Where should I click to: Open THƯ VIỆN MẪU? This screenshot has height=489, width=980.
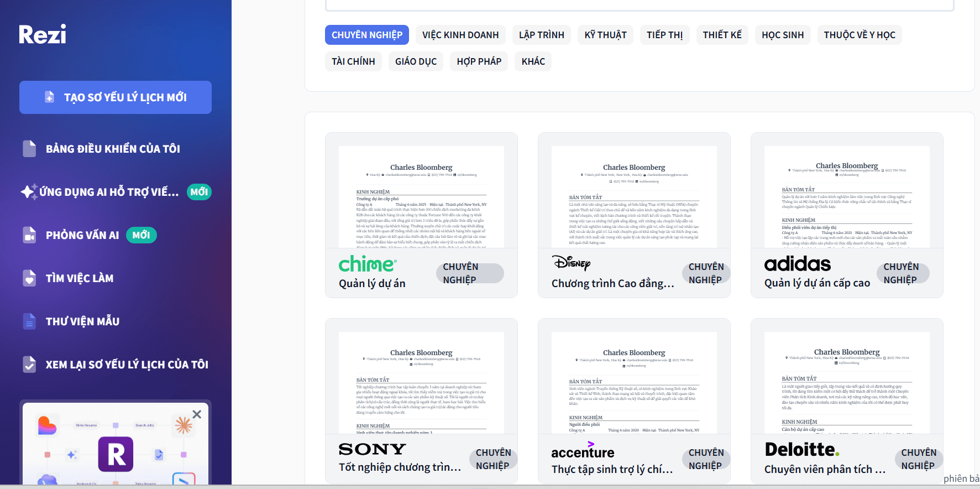click(82, 321)
